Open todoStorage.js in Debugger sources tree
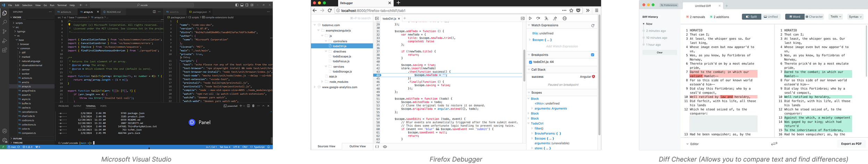868x164 pixels. [342, 72]
